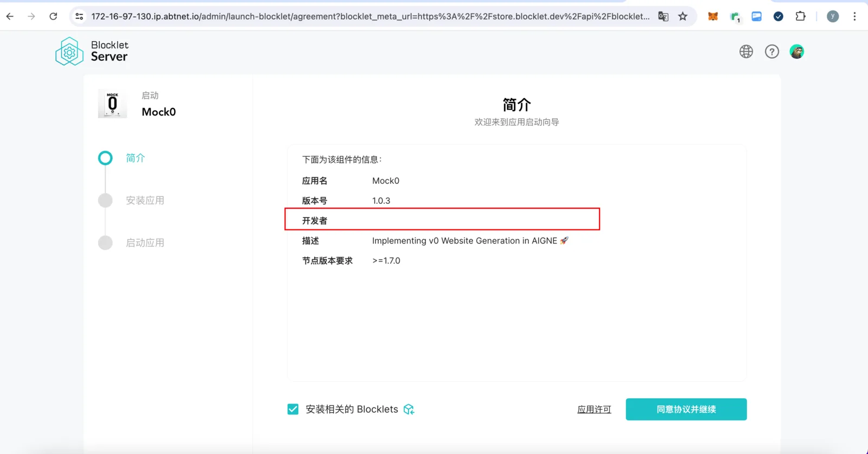Open the green extension with badge 1

(x=735, y=17)
